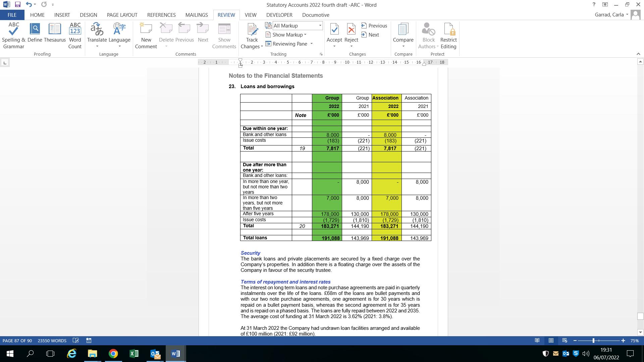Switch to Read Mode view in the status bar
The height and width of the screenshot is (362, 644).
(x=537, y=341)
